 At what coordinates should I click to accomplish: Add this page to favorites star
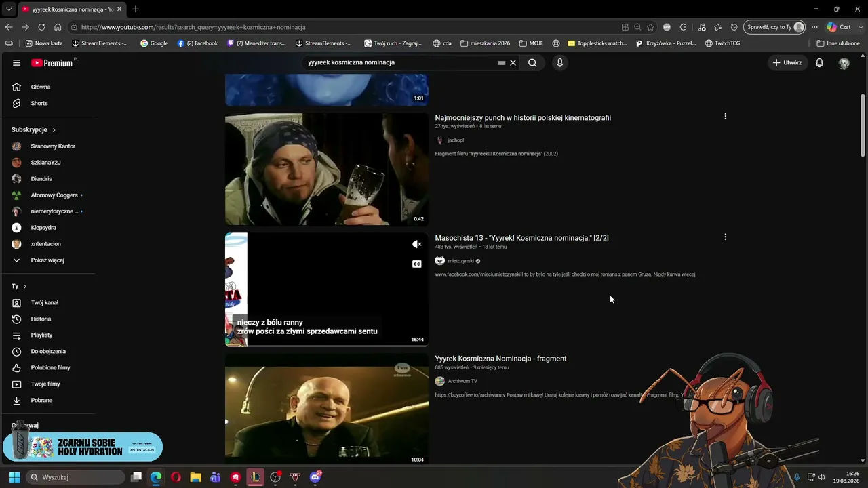650,27
